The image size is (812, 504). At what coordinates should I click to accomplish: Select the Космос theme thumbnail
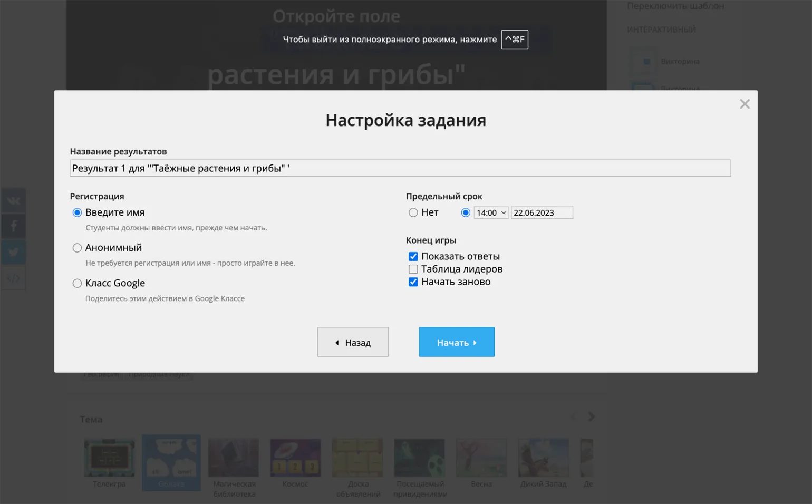295,459
